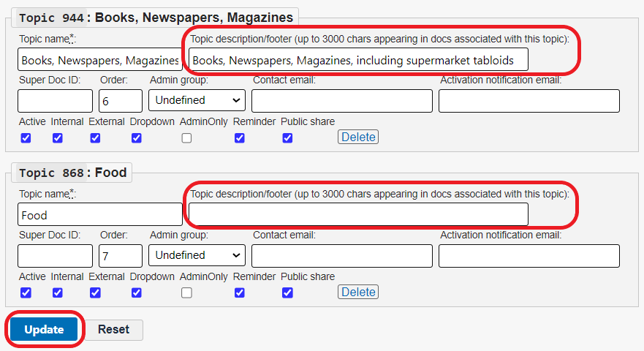Focus Activation notification email field for Topic 944
The height and width of the screenshot is (351, 644).
(529, 101)
